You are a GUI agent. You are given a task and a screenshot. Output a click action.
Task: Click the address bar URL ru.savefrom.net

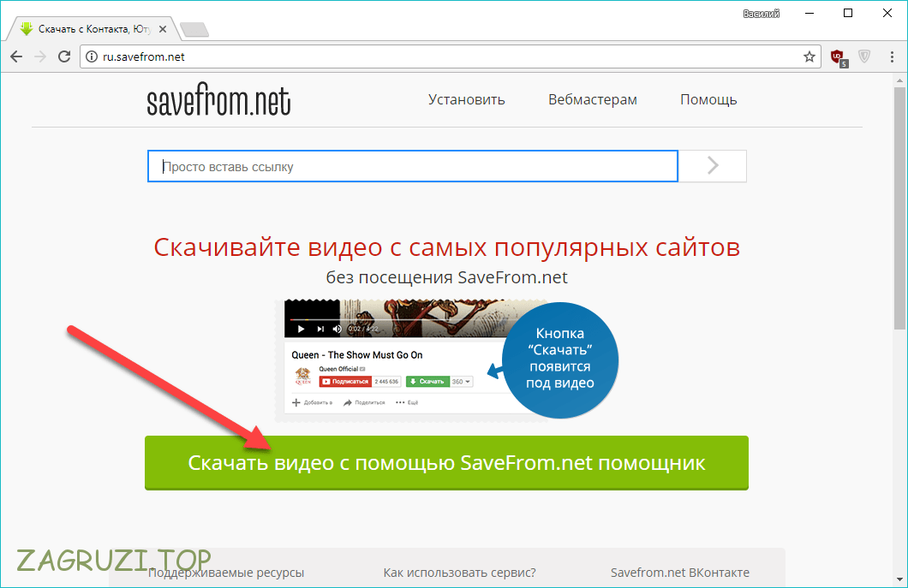point(144,56)
